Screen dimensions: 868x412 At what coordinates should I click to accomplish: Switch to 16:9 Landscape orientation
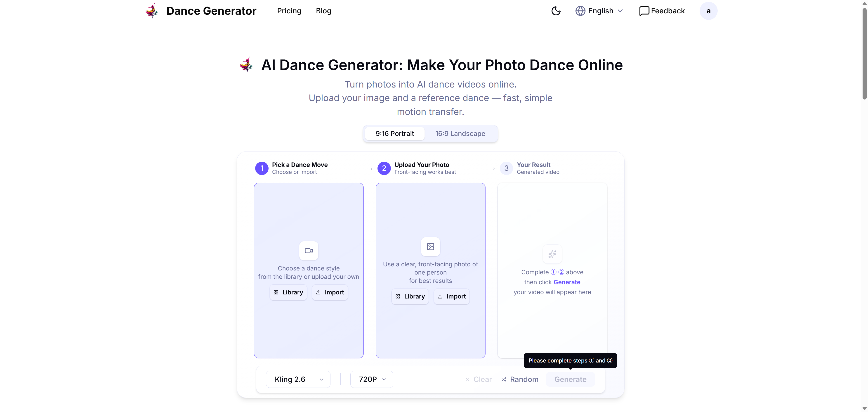(460, 133)
